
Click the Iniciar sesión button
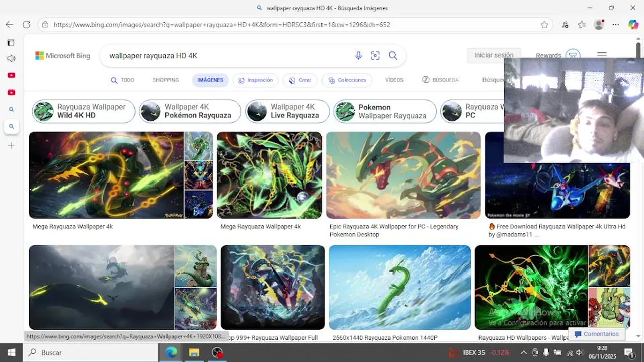click(x=494, y=55)
